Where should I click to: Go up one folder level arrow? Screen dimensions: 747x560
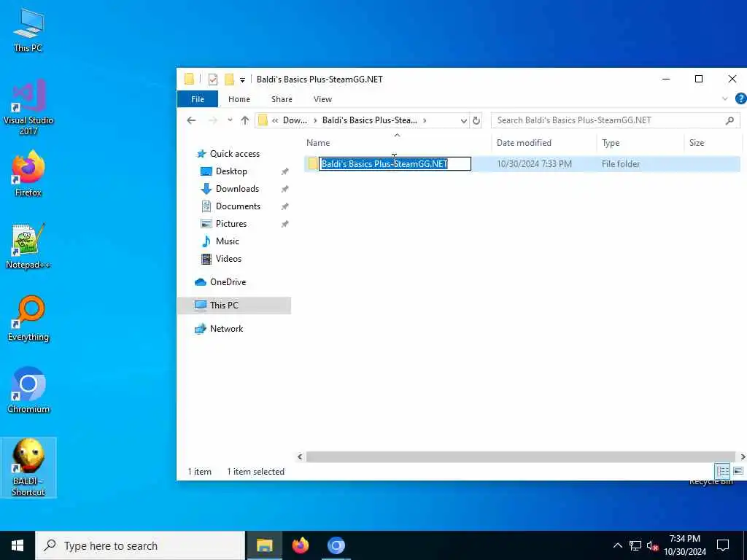pos(245,120)
